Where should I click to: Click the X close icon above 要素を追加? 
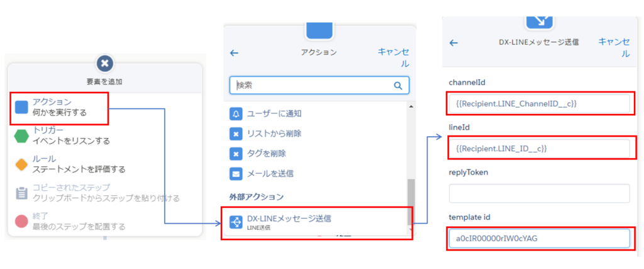pos(105,63)
